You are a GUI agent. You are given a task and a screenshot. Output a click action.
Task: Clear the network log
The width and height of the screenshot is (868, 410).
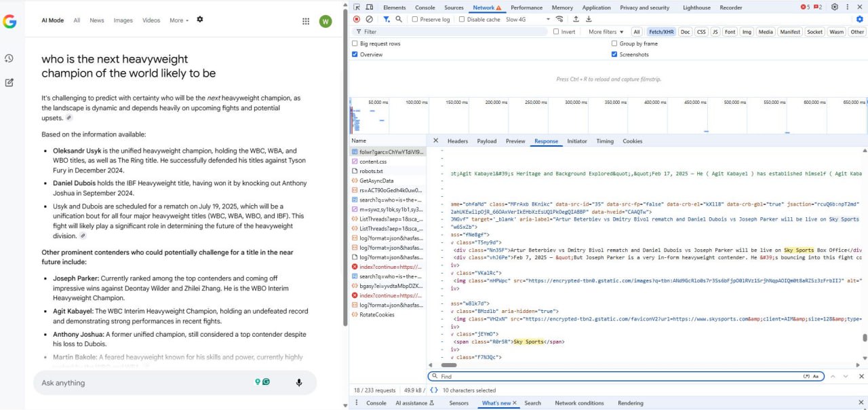click(x=370, y=19)
